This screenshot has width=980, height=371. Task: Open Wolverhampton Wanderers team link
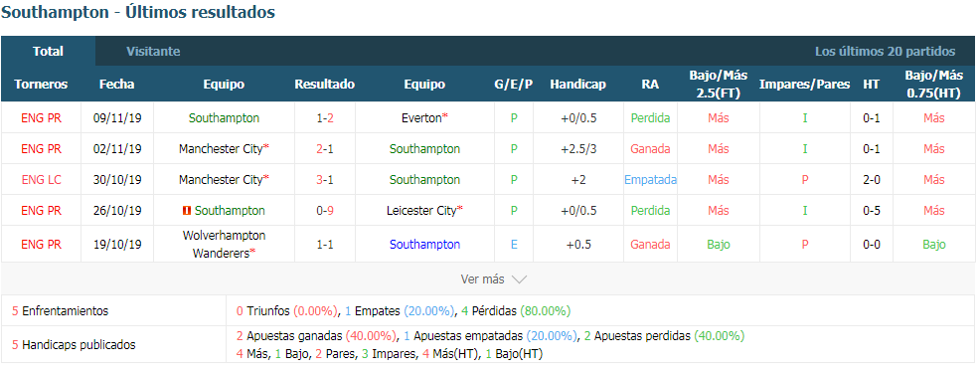click(x=224, y=245)
